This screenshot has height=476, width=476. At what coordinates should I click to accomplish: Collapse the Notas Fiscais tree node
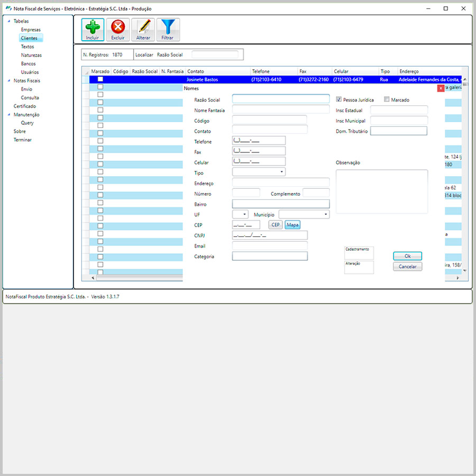9,80
